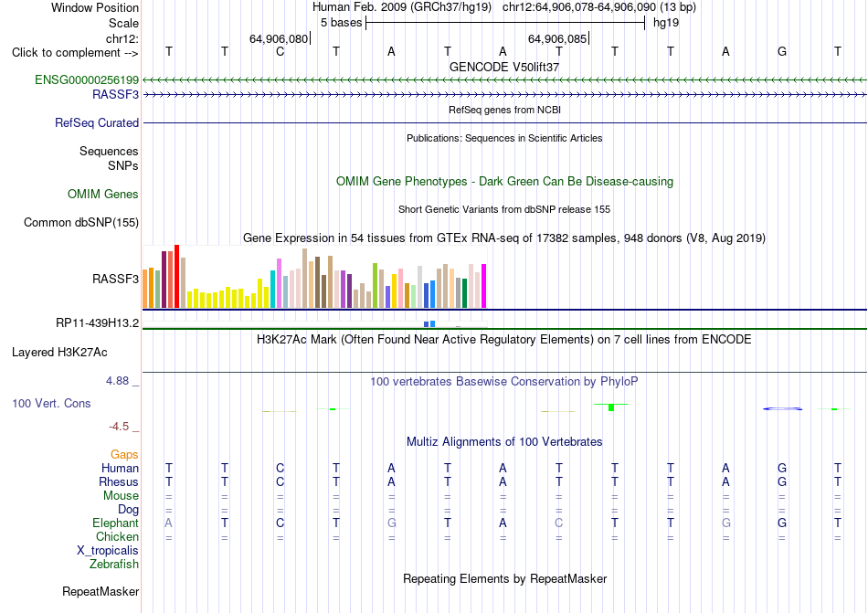Click the magenta last bar in RASSF3 expression
Image resolution: width=868 pixels, height=613 pixels.
484,286
